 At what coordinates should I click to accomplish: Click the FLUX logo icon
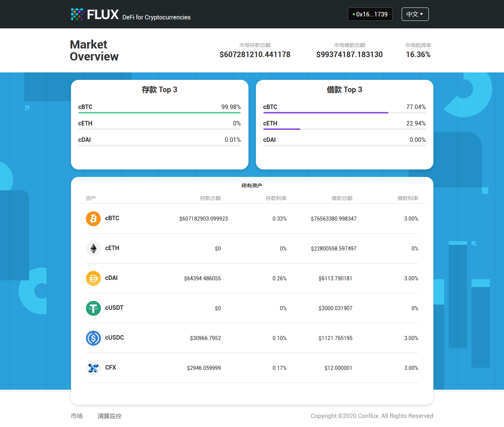click(77, 14)
